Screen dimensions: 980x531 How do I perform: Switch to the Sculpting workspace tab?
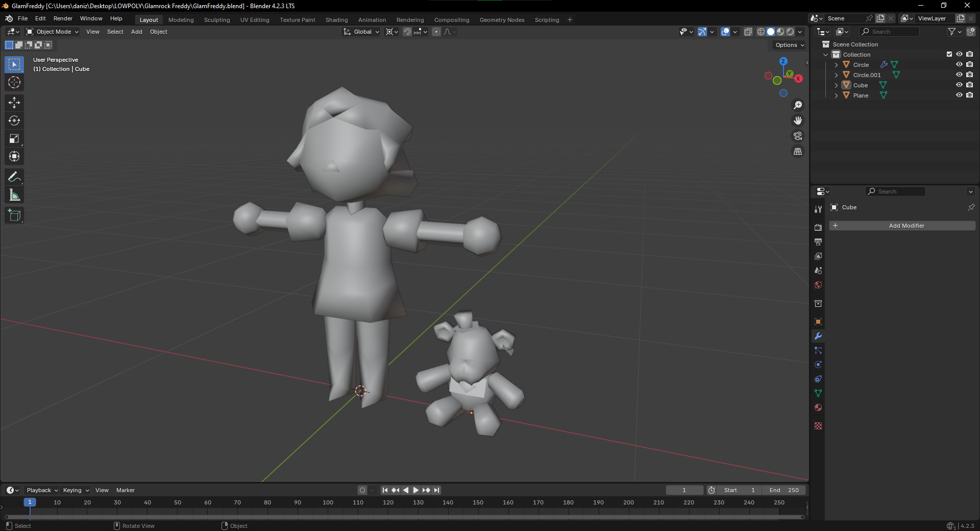tap(217, 20)
